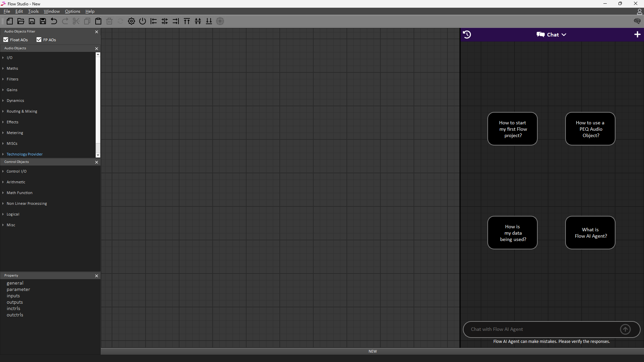The height and width of the screenshot is (362, 644).
Task: Align objects bottom toolbar icon
Action: click(x=209, y=21)
